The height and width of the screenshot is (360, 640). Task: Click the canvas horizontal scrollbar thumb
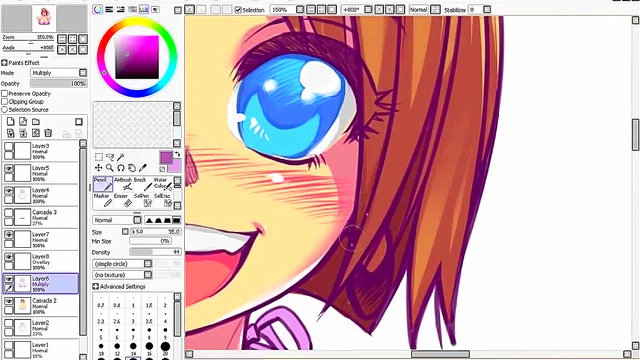440,354
